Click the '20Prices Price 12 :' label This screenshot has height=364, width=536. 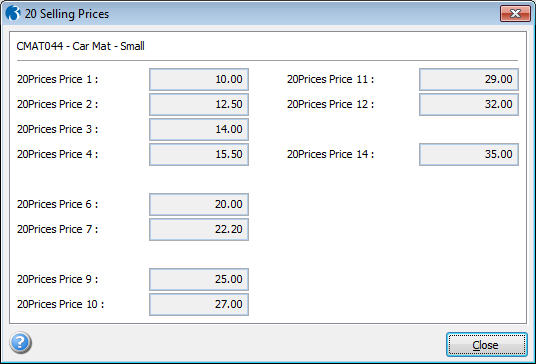(x=331, y=104)
